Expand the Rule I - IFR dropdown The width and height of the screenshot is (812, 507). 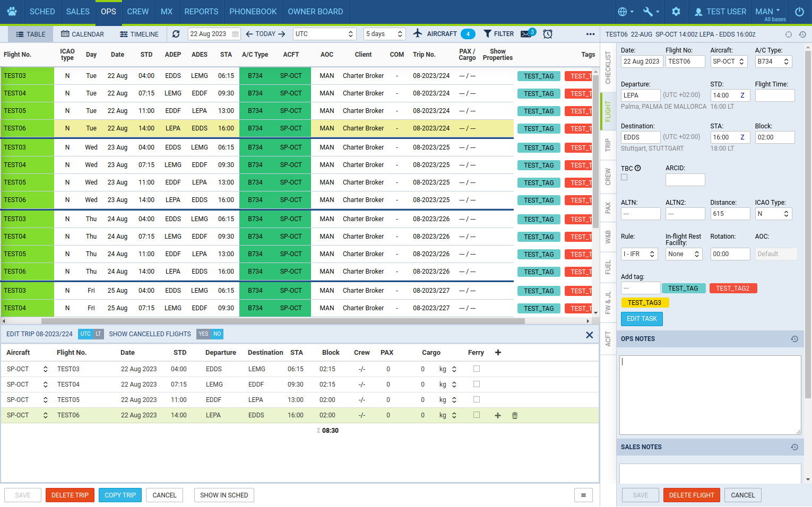(639, 254)
